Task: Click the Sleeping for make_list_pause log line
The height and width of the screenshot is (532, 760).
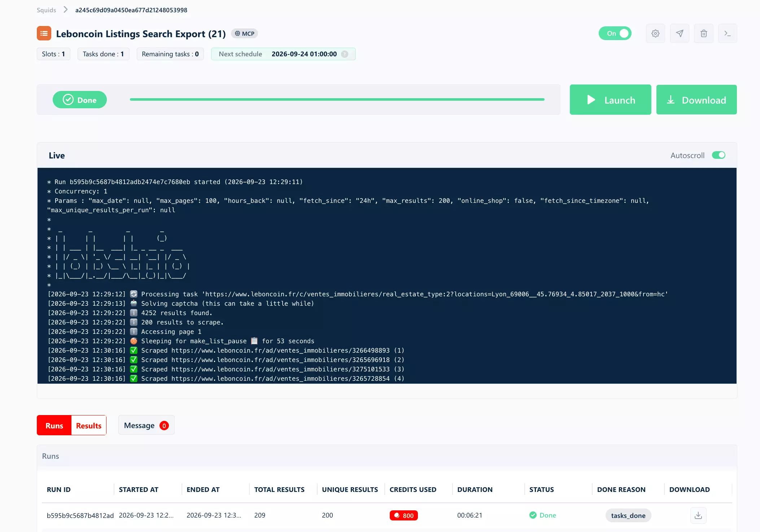Action: pos(181,341)
